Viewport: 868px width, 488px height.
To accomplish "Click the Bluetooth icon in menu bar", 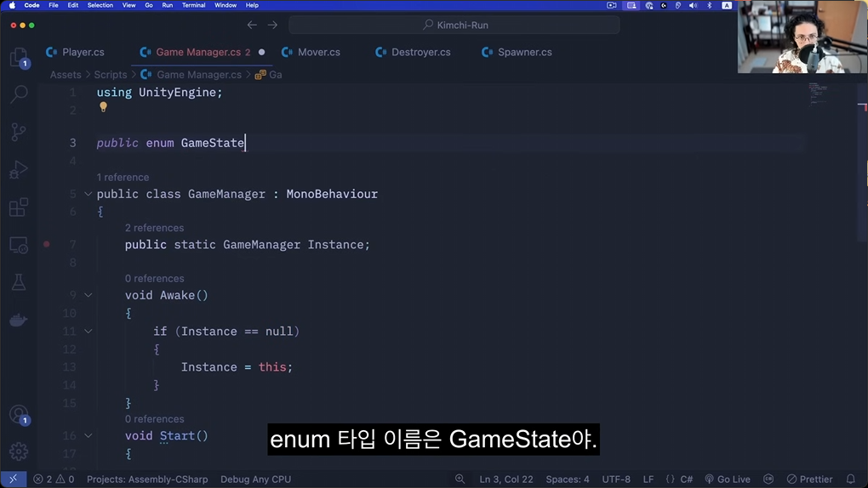I will pyautogui.click(x=709, y=5).
